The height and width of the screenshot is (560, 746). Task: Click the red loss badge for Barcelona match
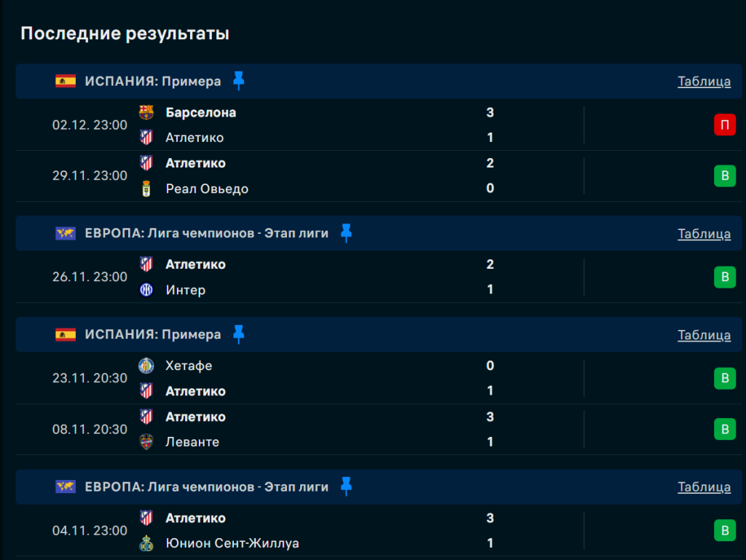(x=724, y=125)
